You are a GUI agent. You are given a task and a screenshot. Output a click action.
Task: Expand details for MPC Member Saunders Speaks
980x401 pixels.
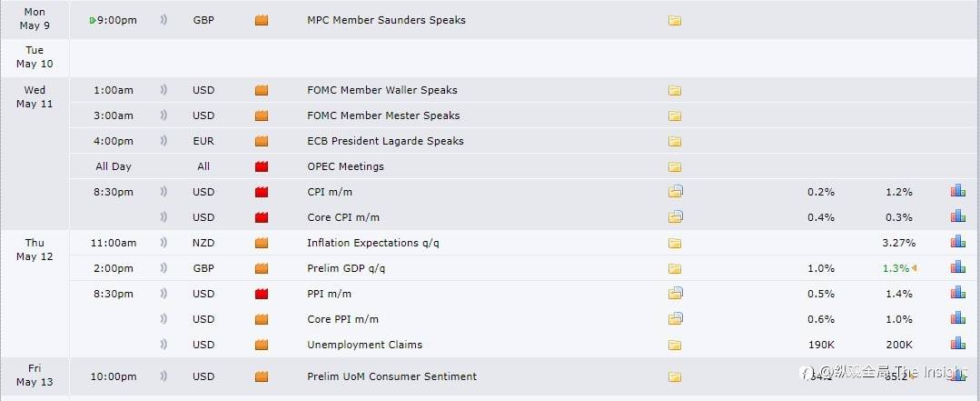point(675,20)
